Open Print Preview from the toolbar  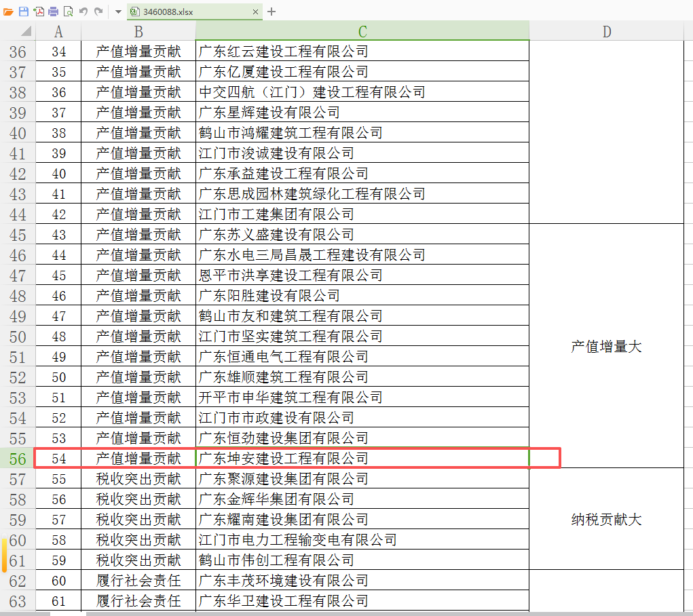pyautogui.click(x=68, y=12)
